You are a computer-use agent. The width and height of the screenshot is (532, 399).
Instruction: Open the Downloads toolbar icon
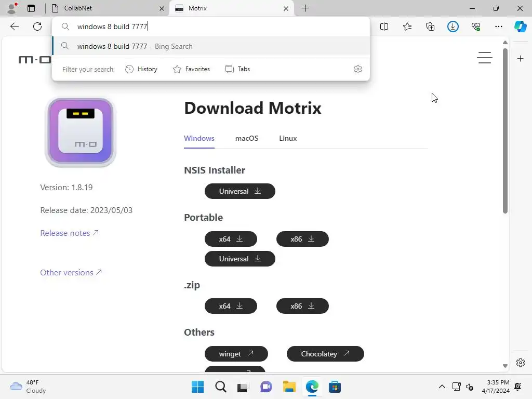453,26
